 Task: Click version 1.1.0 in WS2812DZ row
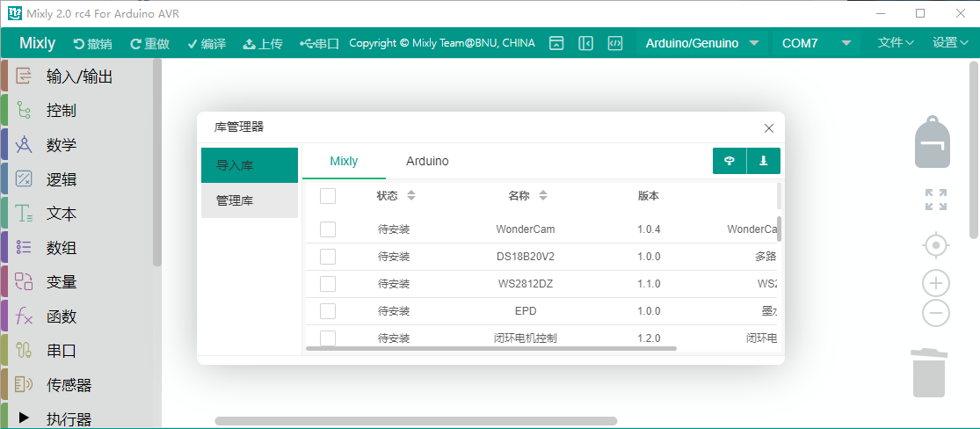pyautogui.click(x=649, y=284)
